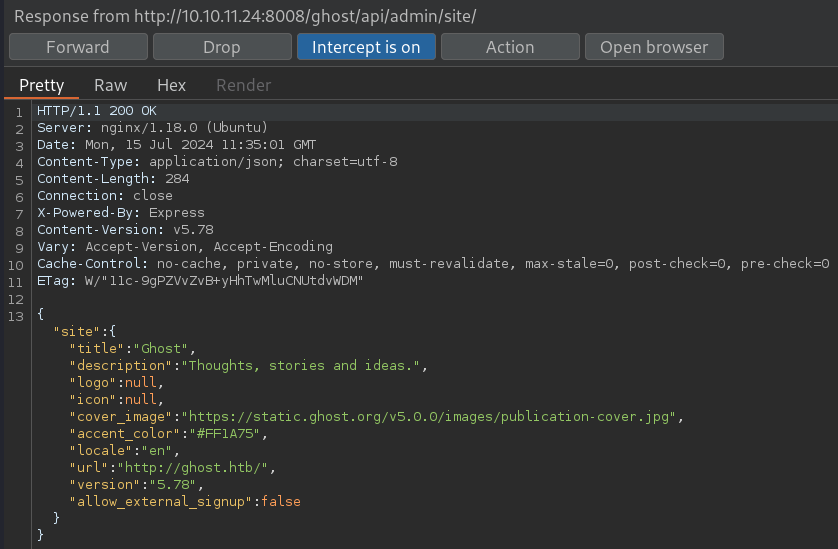The height and width of the screenshot is (549, 838).
Task: Click the cover_image URL value
Action: [x=429, y=416]
